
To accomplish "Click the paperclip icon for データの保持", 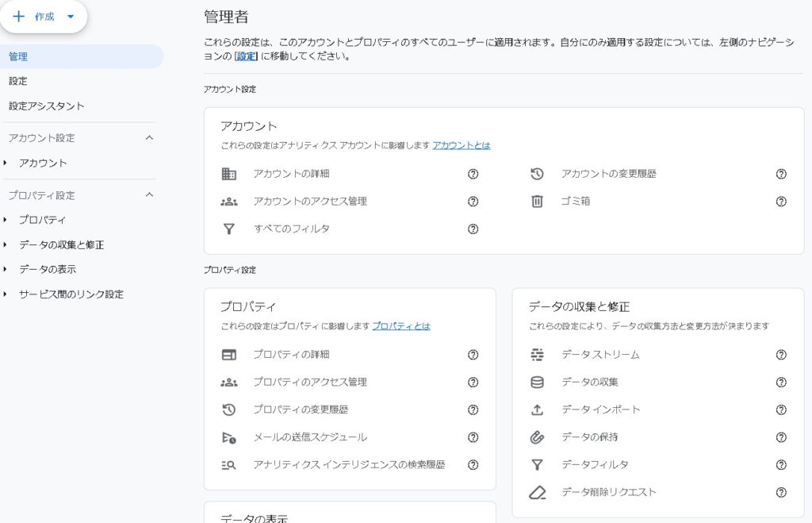I will point(537,437).
